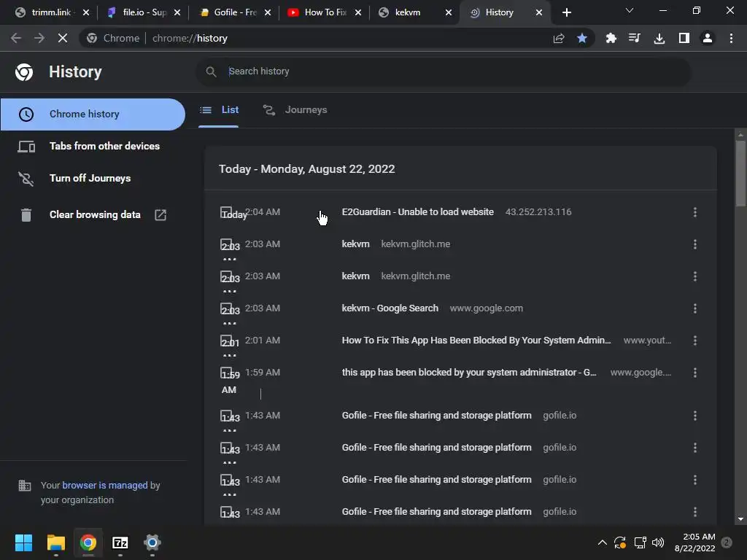Open the E2Guardian Unable to load website entry

point(417,212)
